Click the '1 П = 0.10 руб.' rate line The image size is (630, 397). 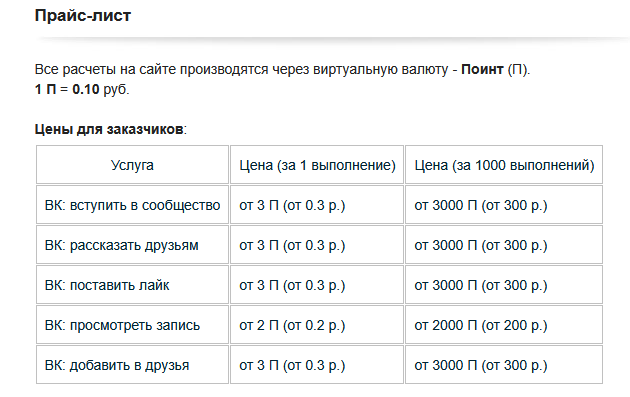pyautogui.click(x=82, y=89)
